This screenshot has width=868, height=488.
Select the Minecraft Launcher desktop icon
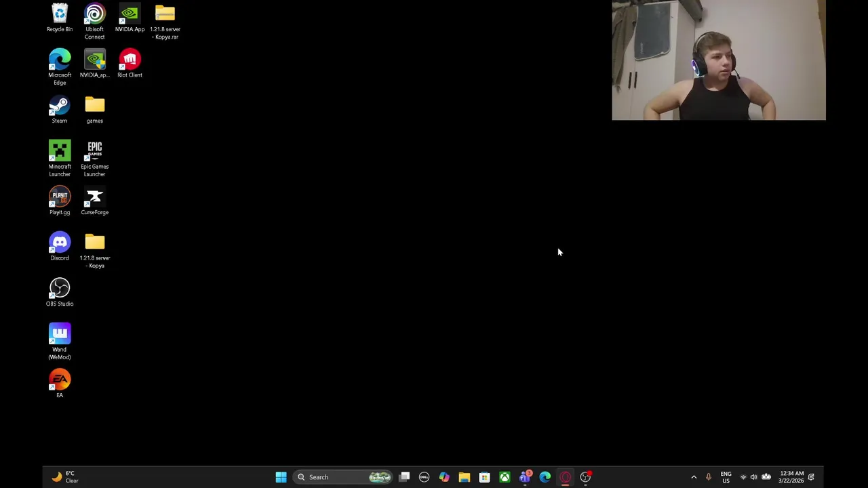pyautogui.click(x=60, y=159)
